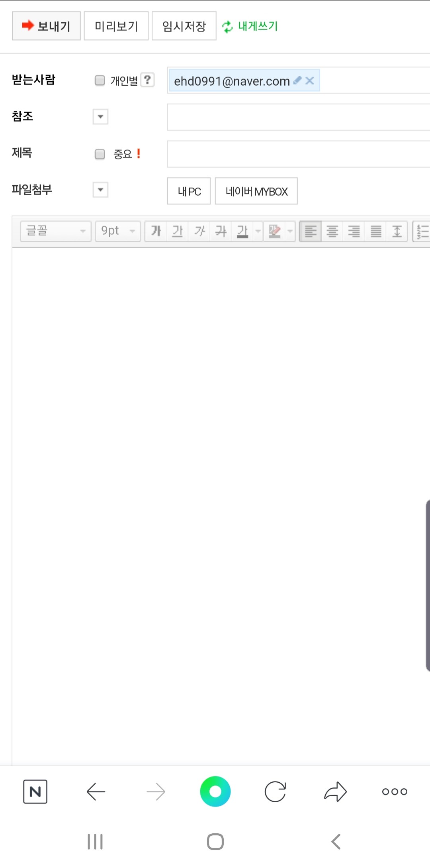The width and height of the screenshot is (430, 868).
Task: Justify the text alignment
Action: (376, 231)
